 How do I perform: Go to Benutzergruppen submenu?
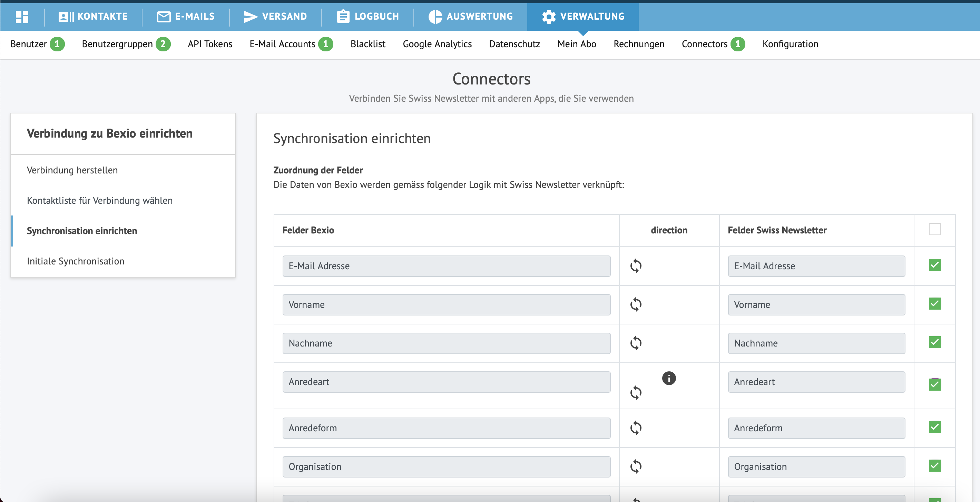[x=117, y=44]
